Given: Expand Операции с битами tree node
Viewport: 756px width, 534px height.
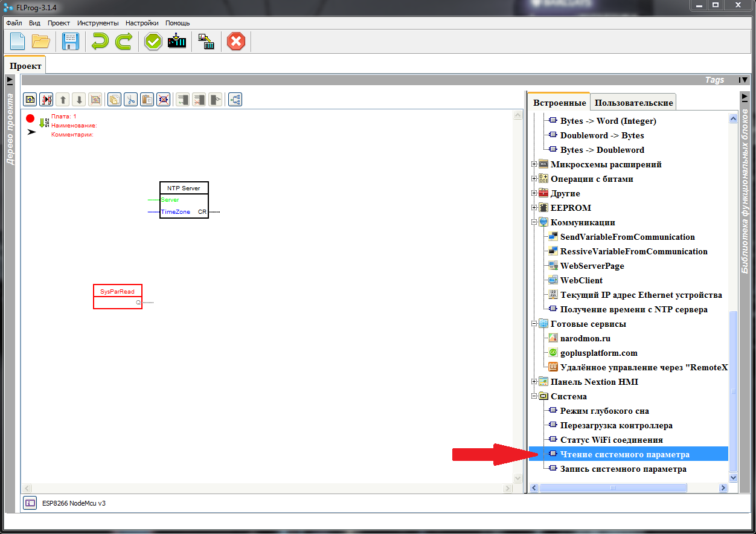Looking at the screenshot, I should coord(534,179).
